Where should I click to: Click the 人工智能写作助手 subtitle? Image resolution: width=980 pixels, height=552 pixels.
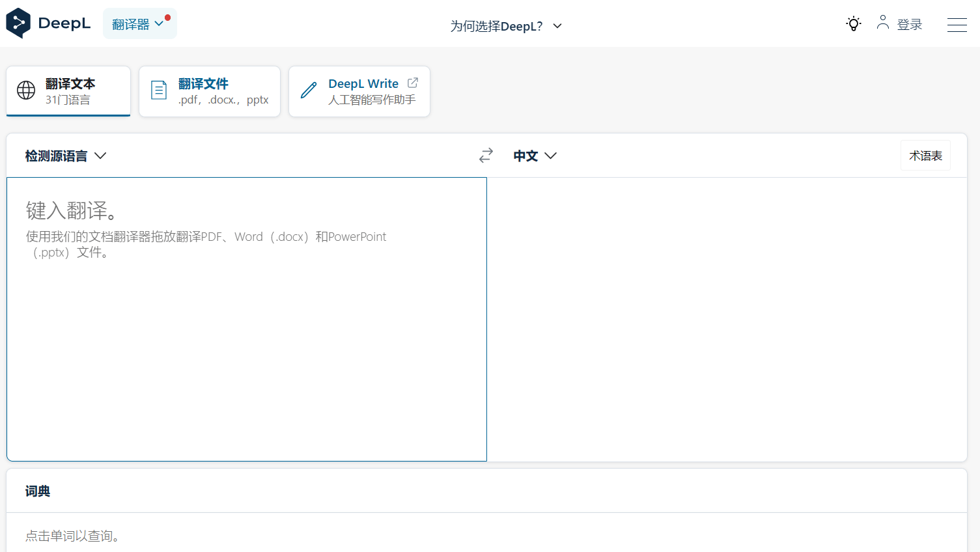point(372,100)
